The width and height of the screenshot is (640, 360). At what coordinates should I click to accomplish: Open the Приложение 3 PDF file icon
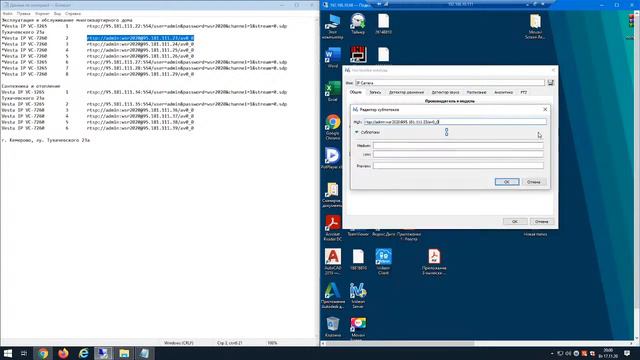[x=434, y=262]
